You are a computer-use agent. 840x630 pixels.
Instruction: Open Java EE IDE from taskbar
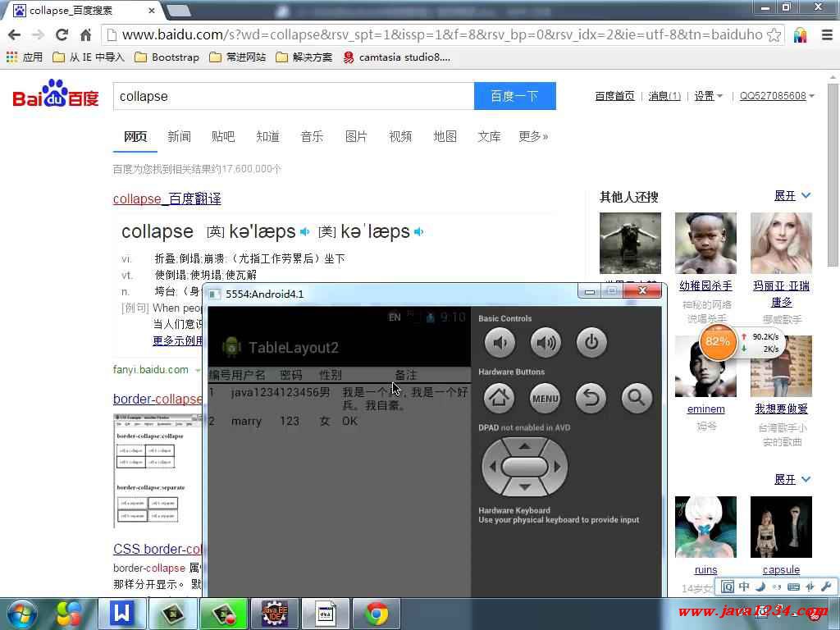tap(274, 614)
